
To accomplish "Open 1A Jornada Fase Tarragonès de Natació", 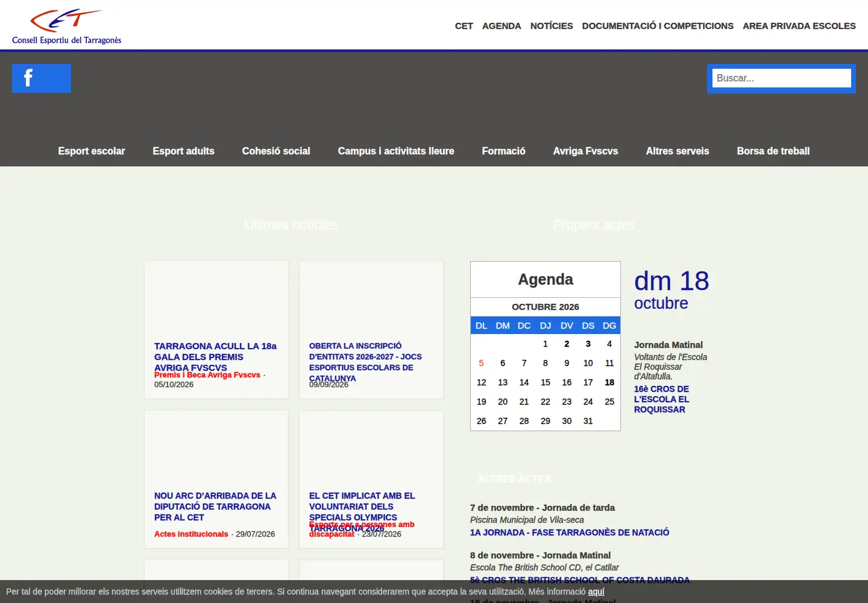I will 570,532.
